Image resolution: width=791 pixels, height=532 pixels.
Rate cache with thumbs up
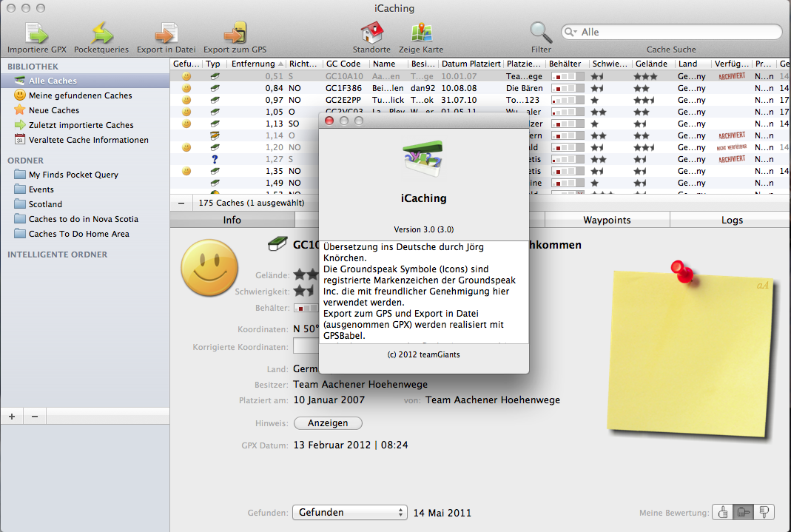pos(722,512)
